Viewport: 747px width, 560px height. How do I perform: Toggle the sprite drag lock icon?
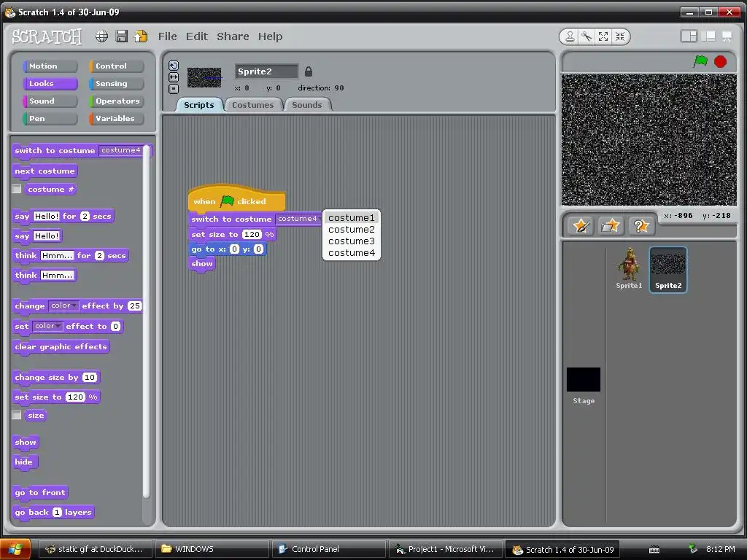pos(309,71)
